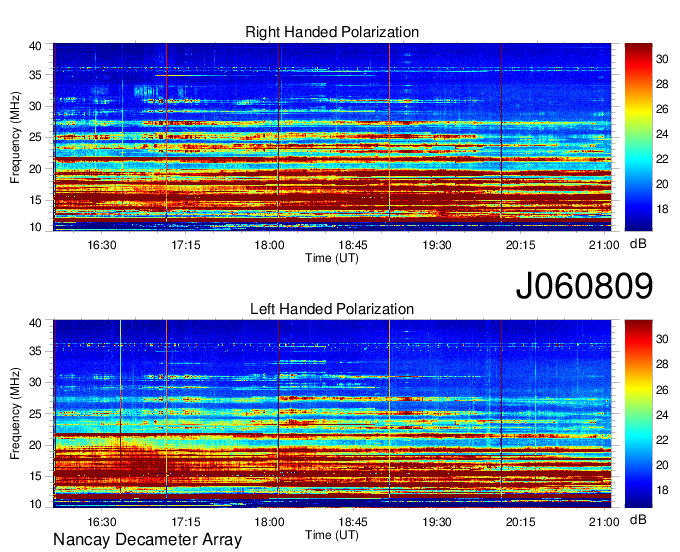680x552 pixels.
Task: Click the "24" value on Left Handed colorbar
Action: [x=662, y=415]
